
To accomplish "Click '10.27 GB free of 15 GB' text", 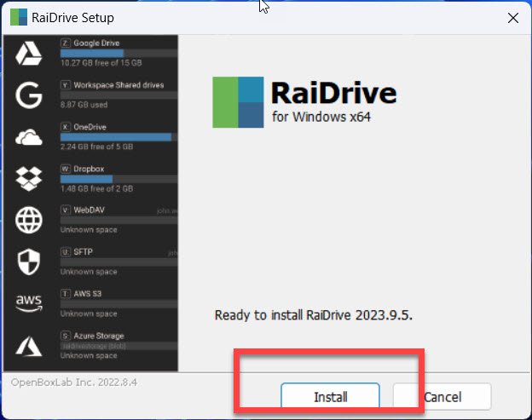I will pyautogui.click(x=101, y=63).
